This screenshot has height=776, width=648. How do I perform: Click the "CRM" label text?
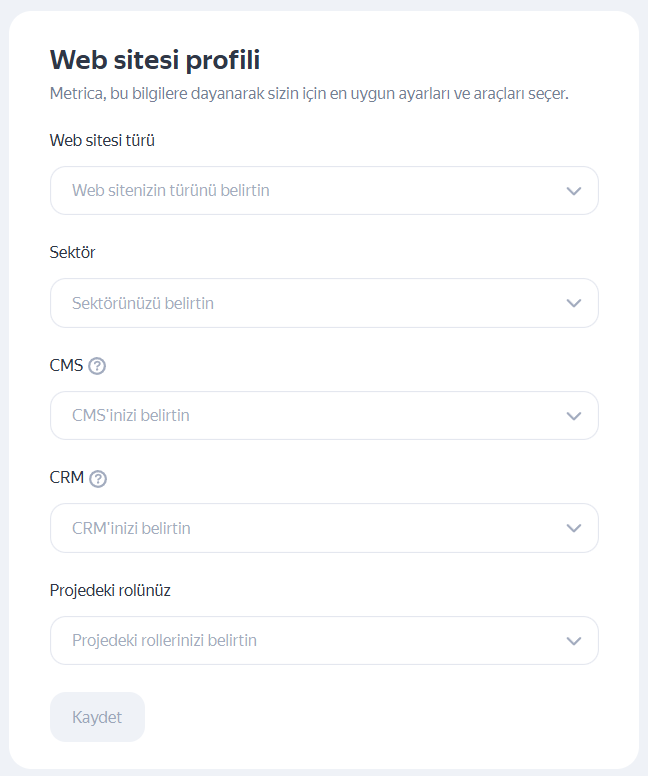click(x=67, y=478)
